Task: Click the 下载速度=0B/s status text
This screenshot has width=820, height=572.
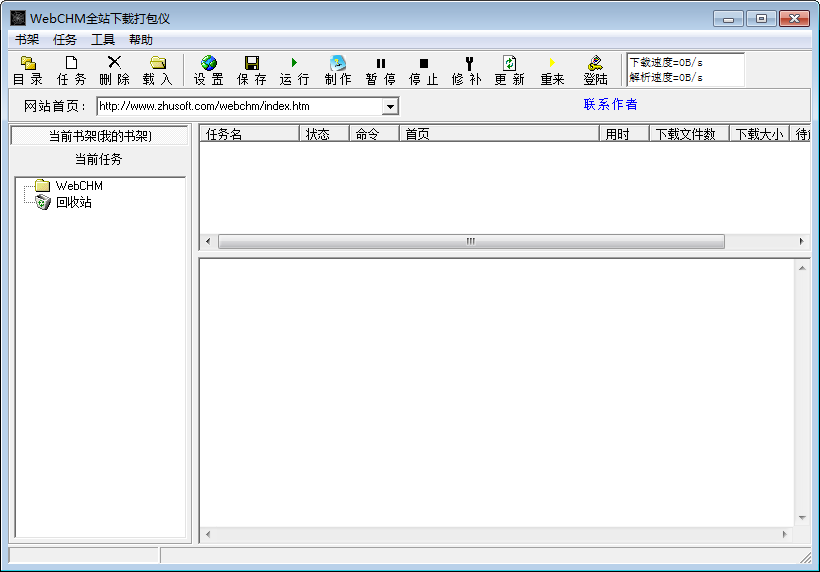Action: (x=666, y=62)
